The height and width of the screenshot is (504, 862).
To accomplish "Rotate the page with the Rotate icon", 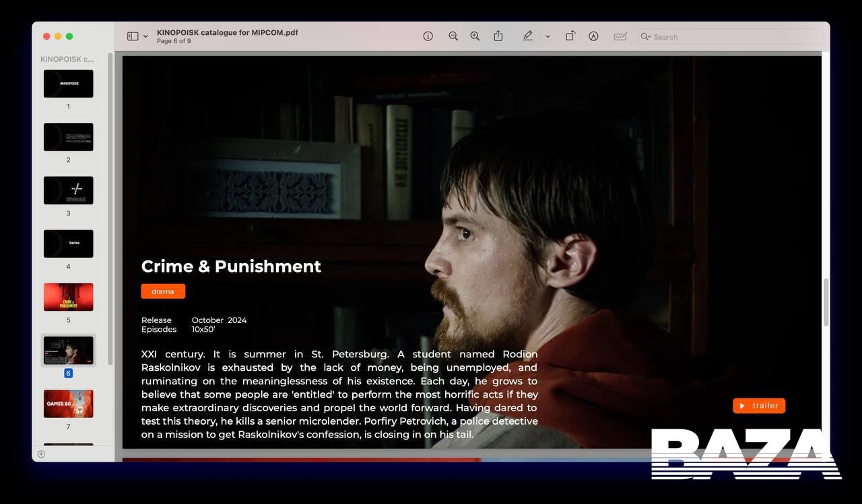I will [570, 36].
